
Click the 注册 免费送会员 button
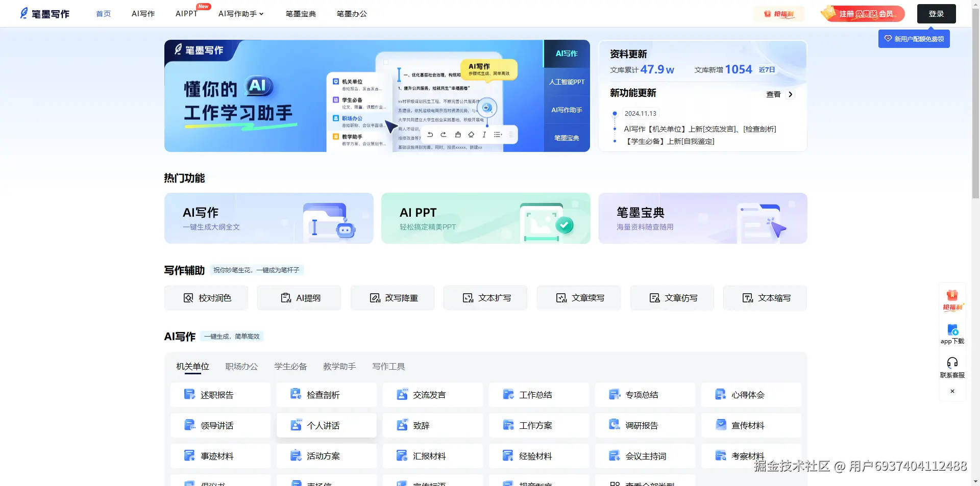click(863, 14)
